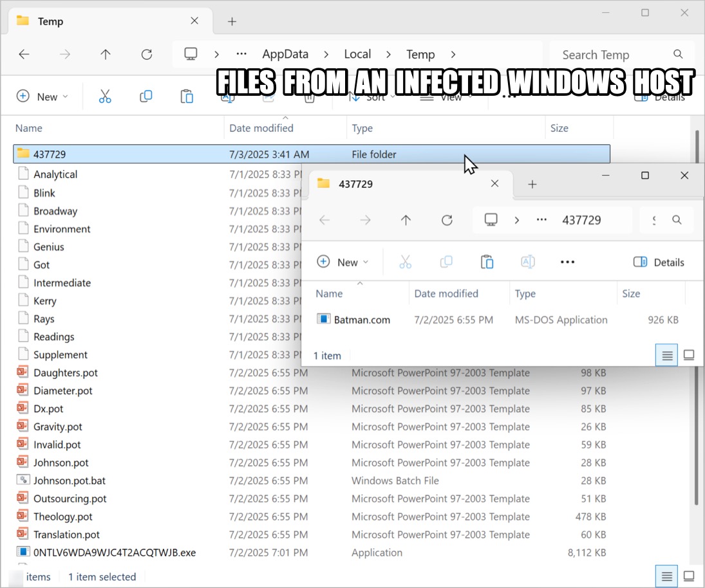The image size is (705, 588).
Task: Sort Temp window by Name column
Action: click(29, 128)
